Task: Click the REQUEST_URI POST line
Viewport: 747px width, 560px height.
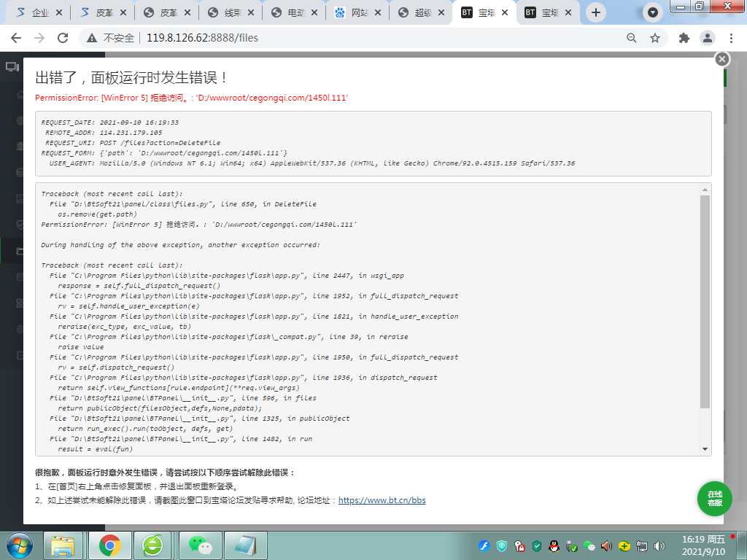Action: point(133,143)
